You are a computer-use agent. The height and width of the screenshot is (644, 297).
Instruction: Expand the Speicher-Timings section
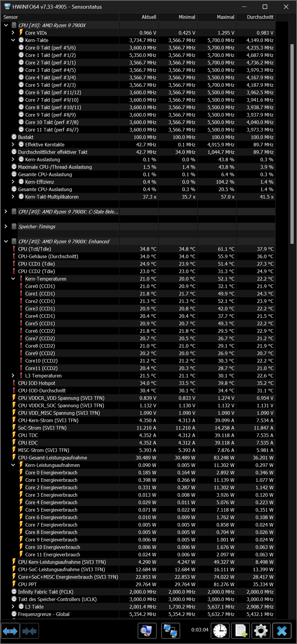point(6,227)
